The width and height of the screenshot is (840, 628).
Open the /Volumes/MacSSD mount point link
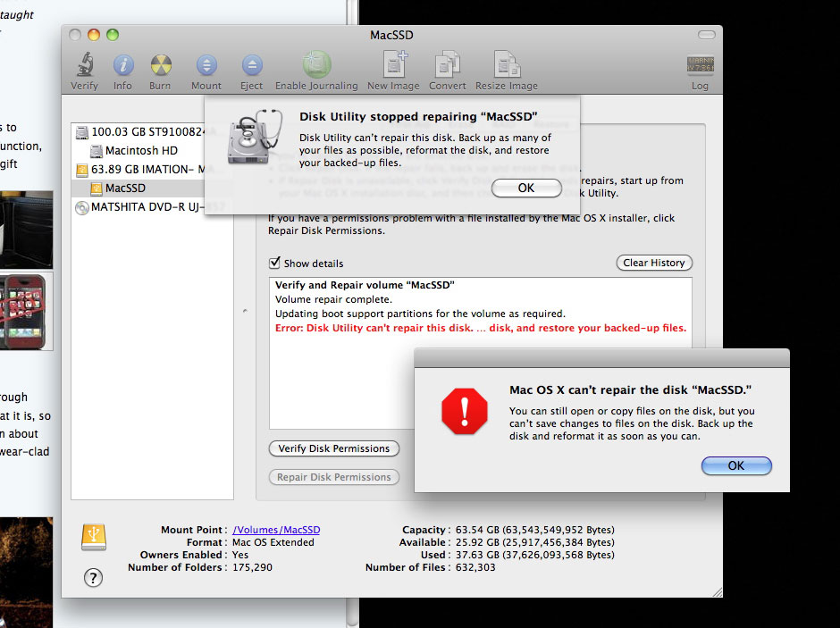[x=276, y=530]
